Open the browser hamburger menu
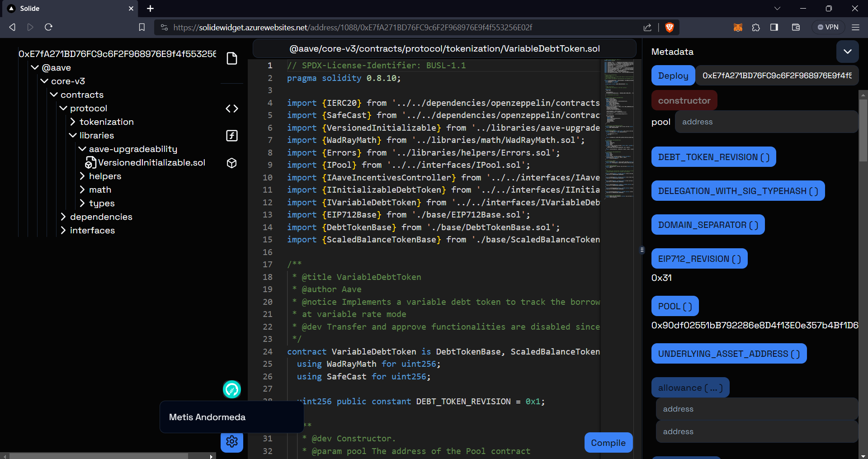The height and width of the screenshot is (459, 868). (x=855, y=28)
